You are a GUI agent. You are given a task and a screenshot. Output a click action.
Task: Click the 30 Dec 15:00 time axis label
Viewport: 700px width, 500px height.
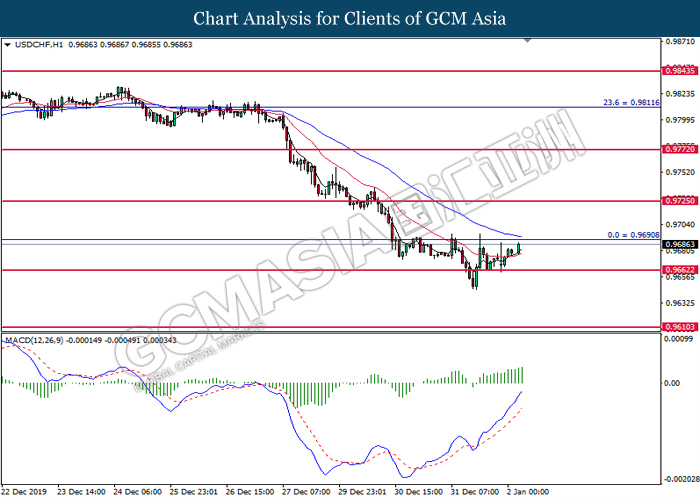click(419, 492)
